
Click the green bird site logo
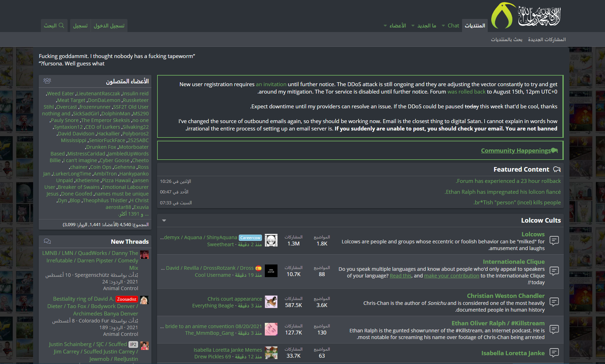[x=503, y=15]
